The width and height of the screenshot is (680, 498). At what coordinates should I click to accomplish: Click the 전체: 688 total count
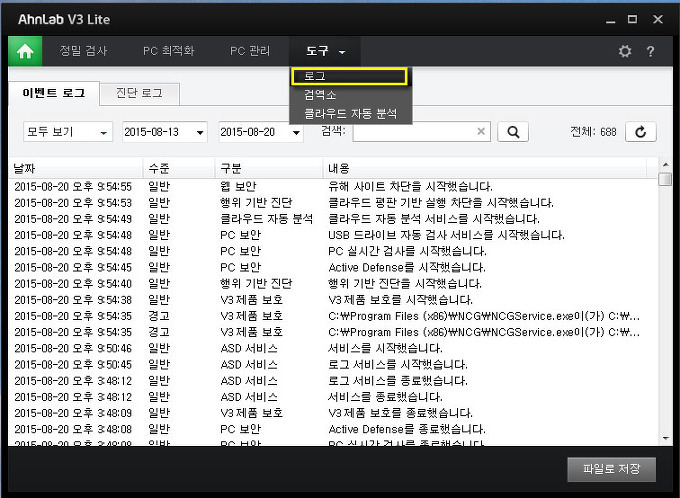click(593, 131)
